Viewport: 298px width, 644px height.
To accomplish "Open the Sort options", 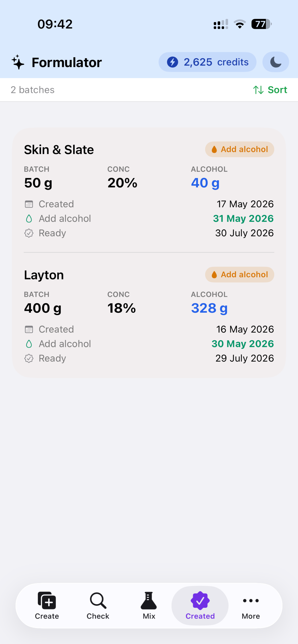I will tap(270, 90).
